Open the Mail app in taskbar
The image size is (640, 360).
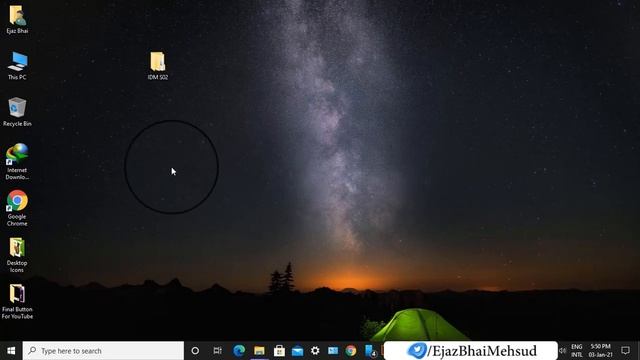click(297, 351)
